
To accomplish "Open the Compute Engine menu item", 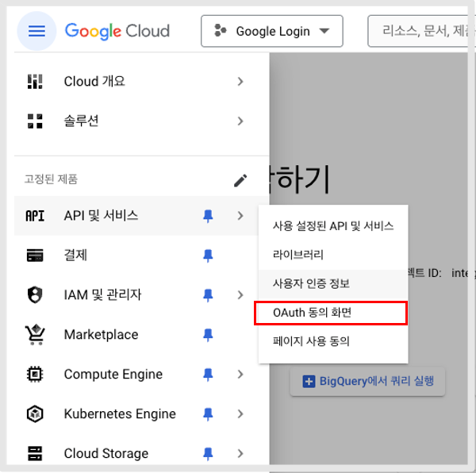I will click(x=113, y=374).
